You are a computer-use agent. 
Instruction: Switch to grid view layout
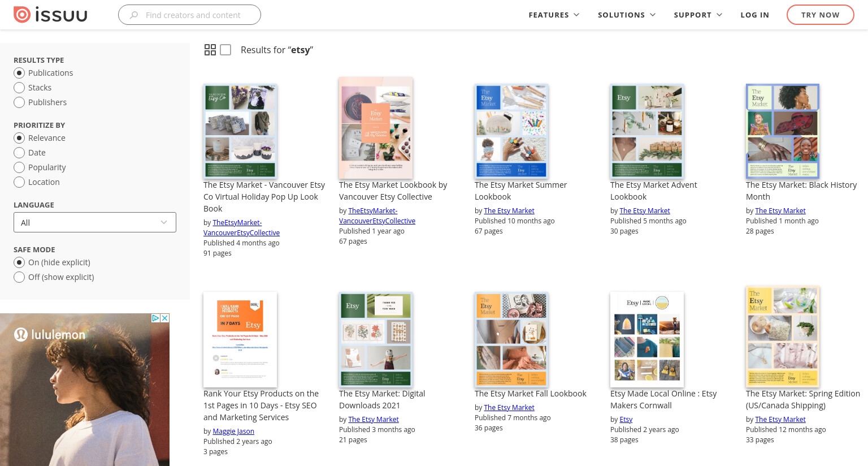pos(210,50)
